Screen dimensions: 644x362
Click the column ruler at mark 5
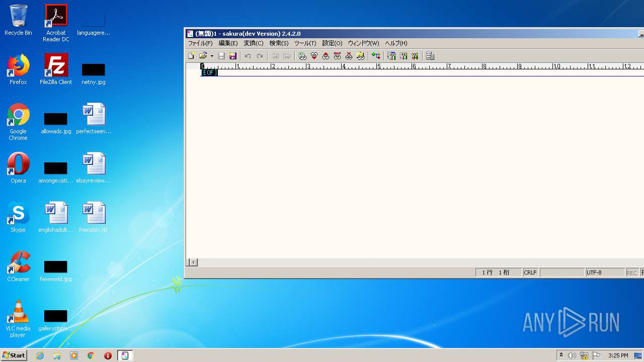click(x=379, y=66)
